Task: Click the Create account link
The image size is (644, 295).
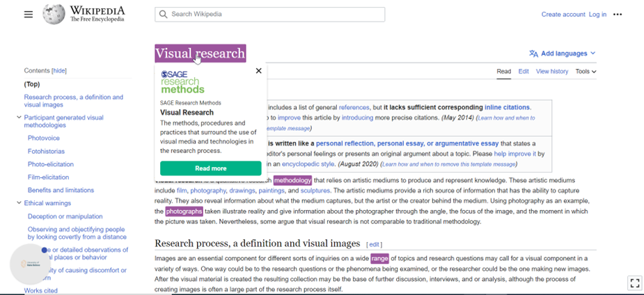Action: [563, 15]
